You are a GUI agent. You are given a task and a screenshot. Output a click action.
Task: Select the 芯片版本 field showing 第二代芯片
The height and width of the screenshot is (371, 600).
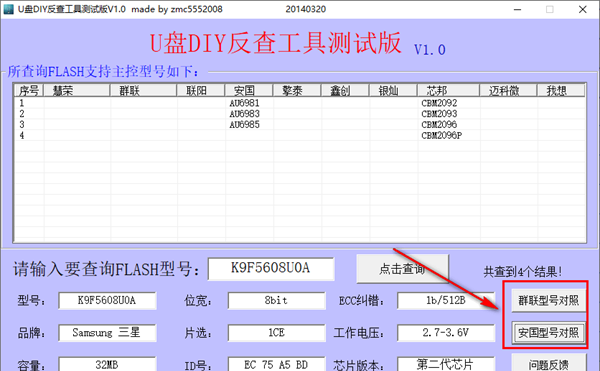[446, 364]
